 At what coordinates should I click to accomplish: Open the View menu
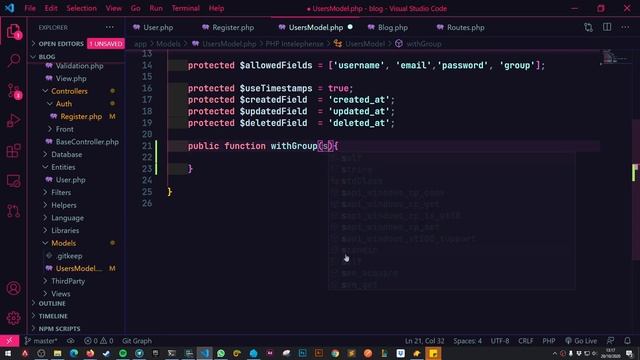click(113, 8)
